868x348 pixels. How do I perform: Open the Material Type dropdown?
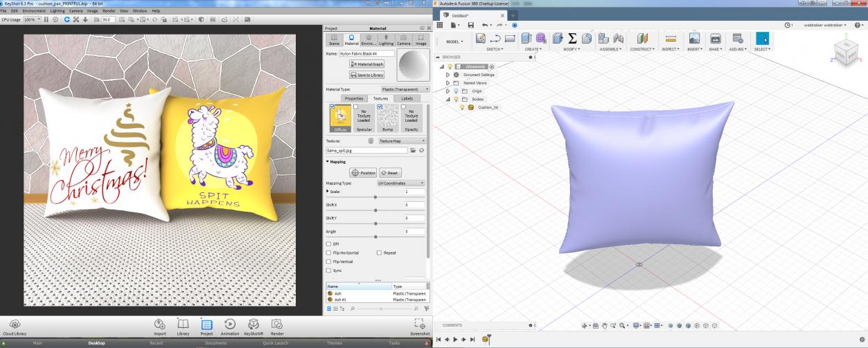coord(405,89)
